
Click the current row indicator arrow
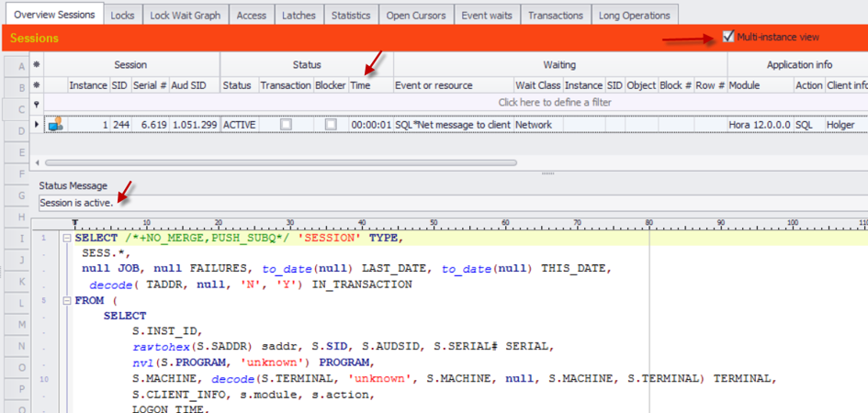coord(37,124)
